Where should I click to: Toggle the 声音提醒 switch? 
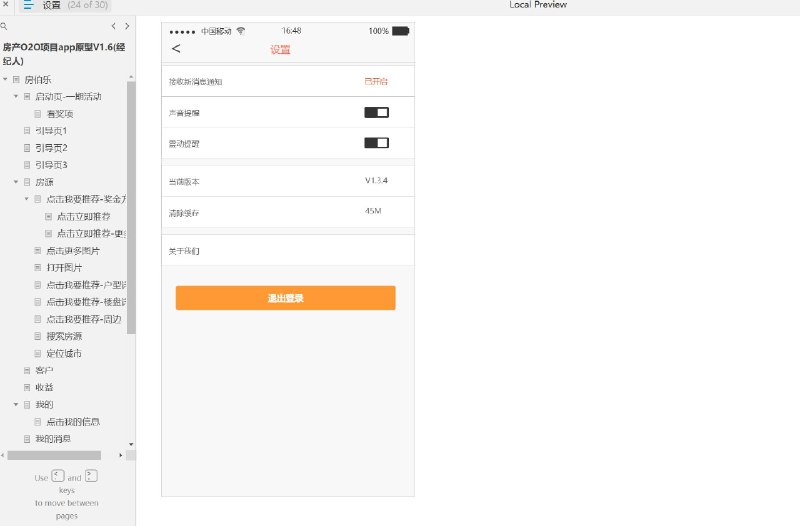[377, 112]
